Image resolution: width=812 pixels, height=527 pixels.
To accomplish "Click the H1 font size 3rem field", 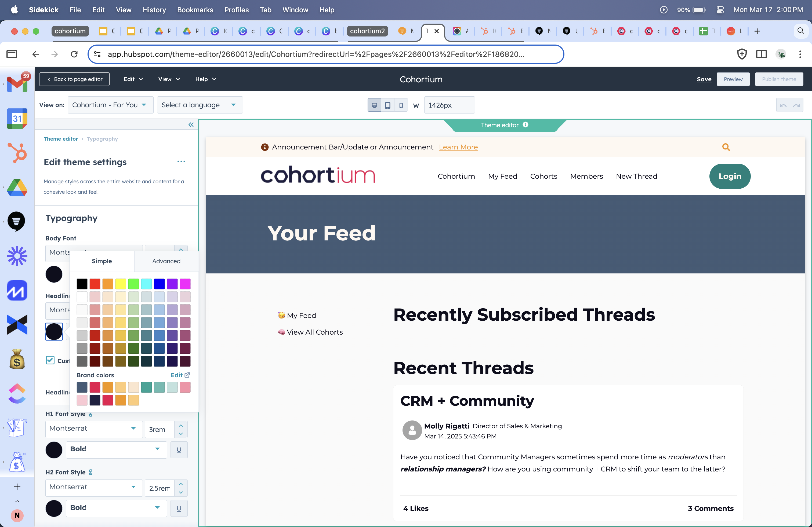I will tap(160, 430).
